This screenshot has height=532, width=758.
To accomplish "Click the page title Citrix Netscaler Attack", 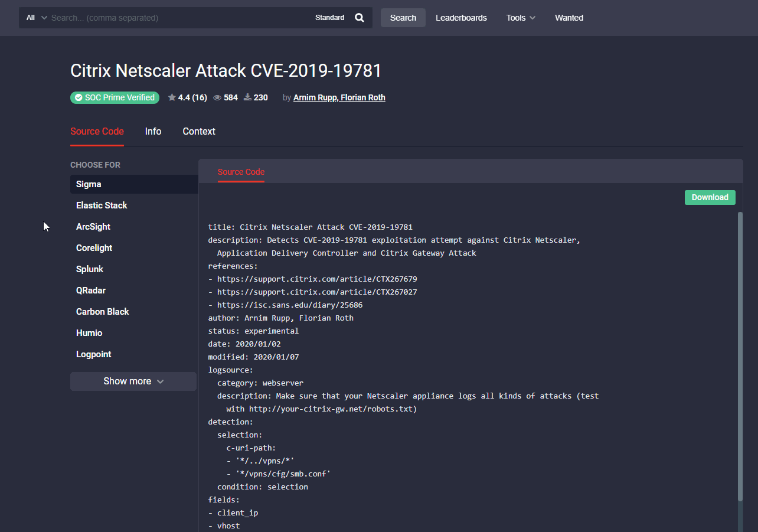I will [x=226, y=71].
